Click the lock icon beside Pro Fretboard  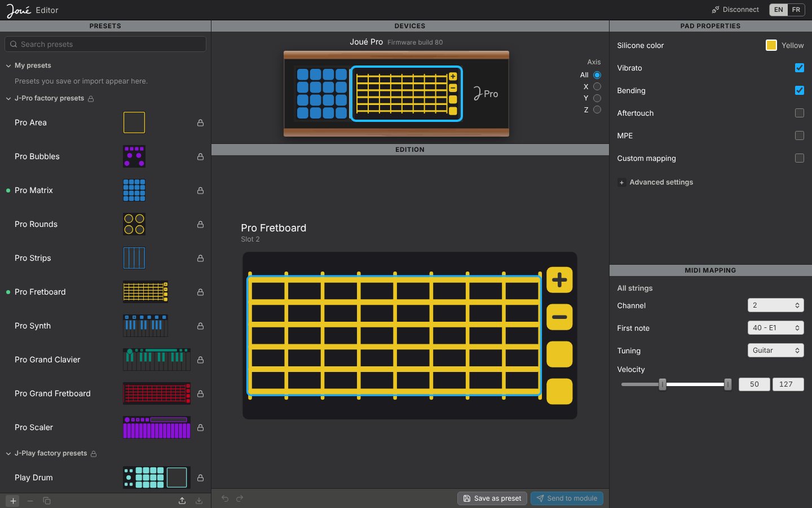coord(200,292)
